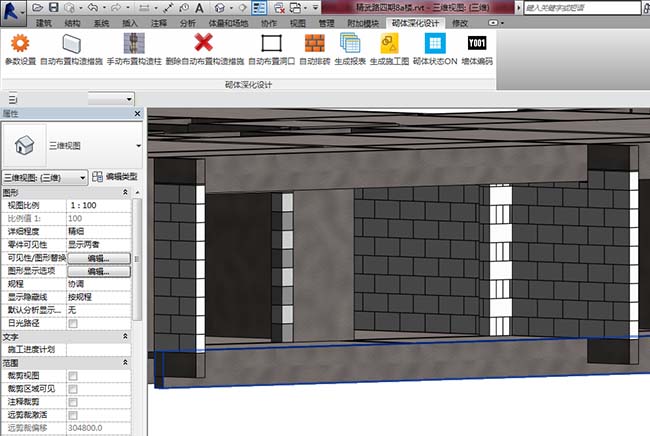Viewport: 650px width, 436px height.
Task: Toggle the 注释裁剪 checkbox
Action: (x=73, y=402)
